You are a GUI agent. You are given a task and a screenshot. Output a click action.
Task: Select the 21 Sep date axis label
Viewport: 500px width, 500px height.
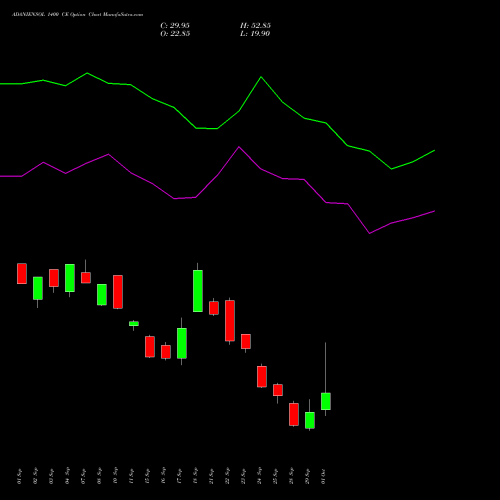pos(212,476)
